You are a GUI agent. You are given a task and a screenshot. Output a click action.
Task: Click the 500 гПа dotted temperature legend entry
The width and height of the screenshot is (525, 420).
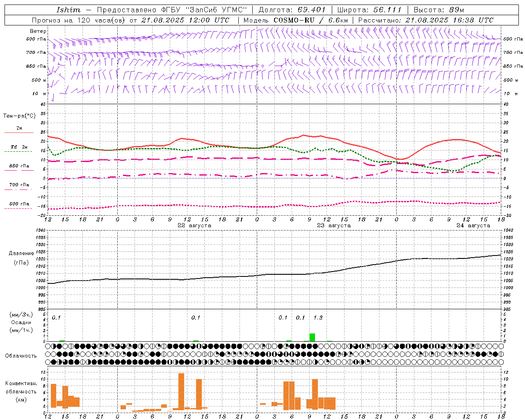pyautogui.click(x=19, y=204)
